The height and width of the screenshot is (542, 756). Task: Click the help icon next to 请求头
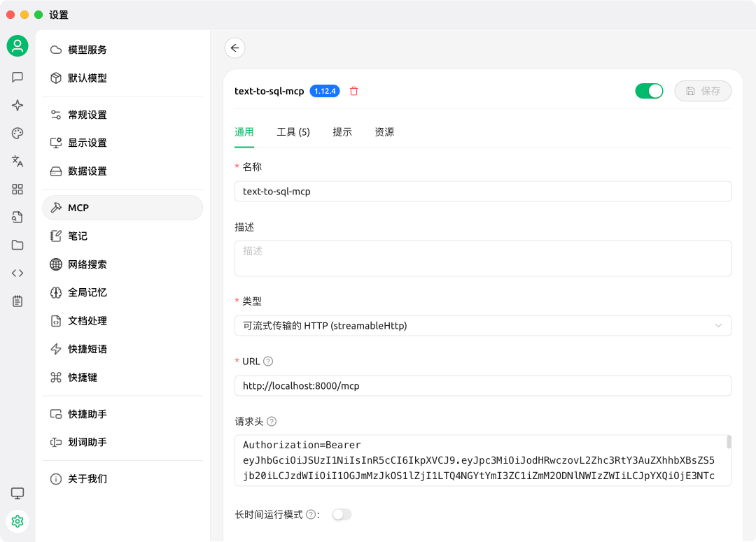pos(272,422)
